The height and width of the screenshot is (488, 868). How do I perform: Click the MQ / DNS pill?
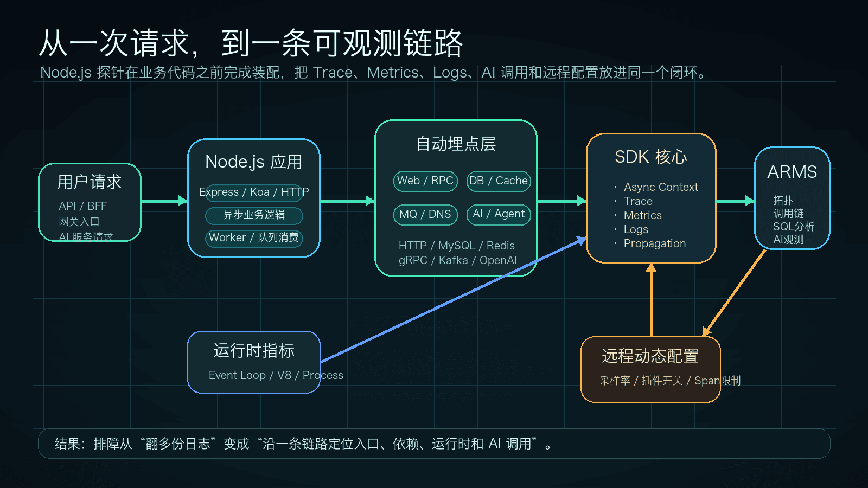click(x=425, y=214)
